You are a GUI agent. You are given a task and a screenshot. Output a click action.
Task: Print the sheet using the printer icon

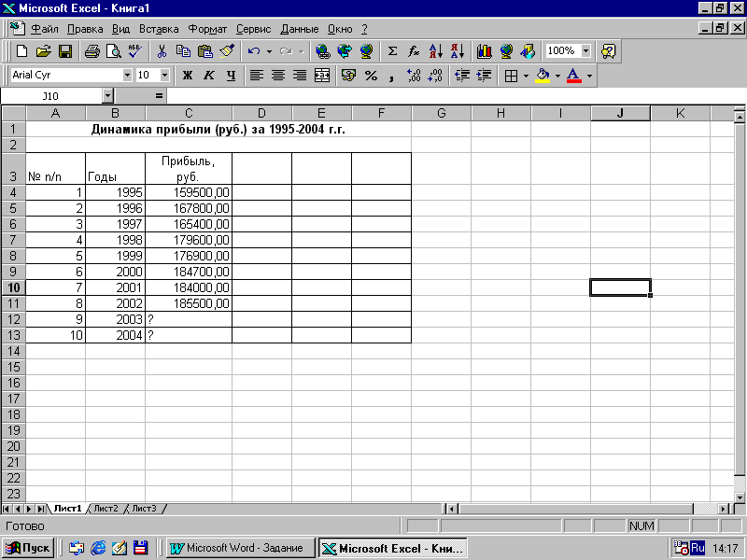[x=92, y=51]
